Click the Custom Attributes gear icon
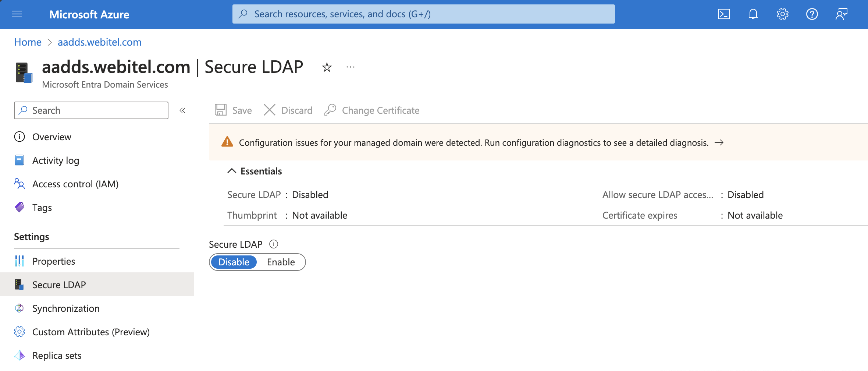The width and height of the screenshot is (868, 371). [x=19, y=332]
